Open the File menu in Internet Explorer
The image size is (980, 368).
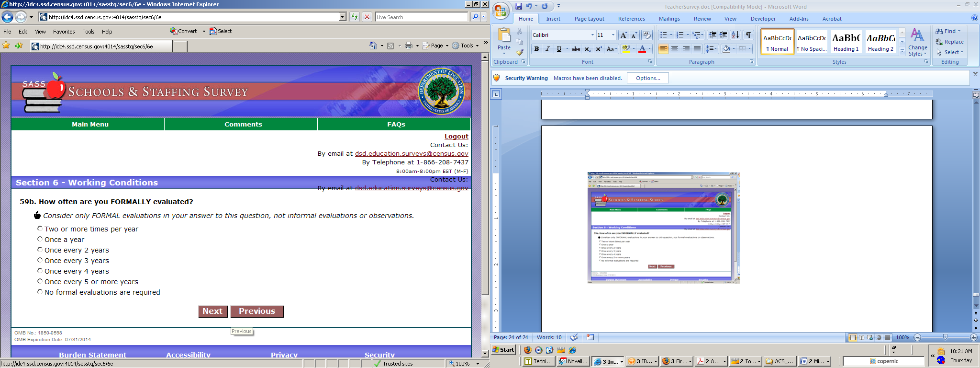[x=7, y=32]
